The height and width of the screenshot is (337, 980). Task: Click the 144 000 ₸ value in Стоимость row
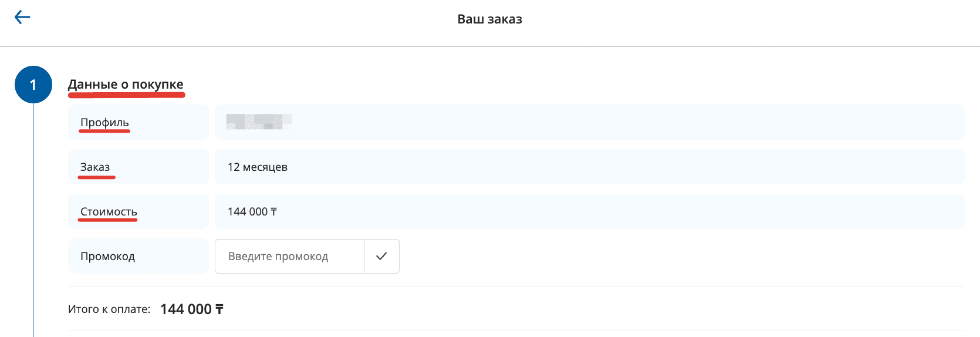tap(252, 211)
